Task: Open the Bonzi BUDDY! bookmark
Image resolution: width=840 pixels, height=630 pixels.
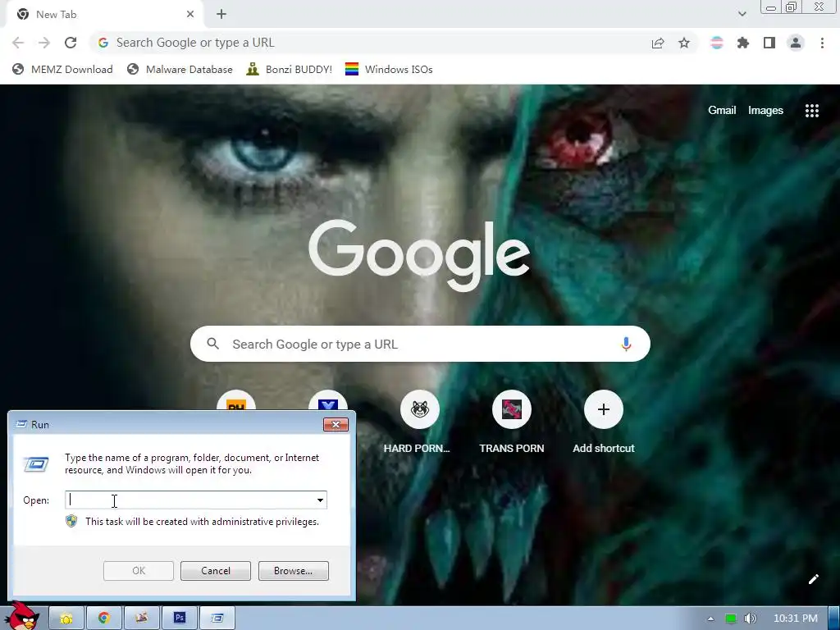Action: click(x=290, y=70)
